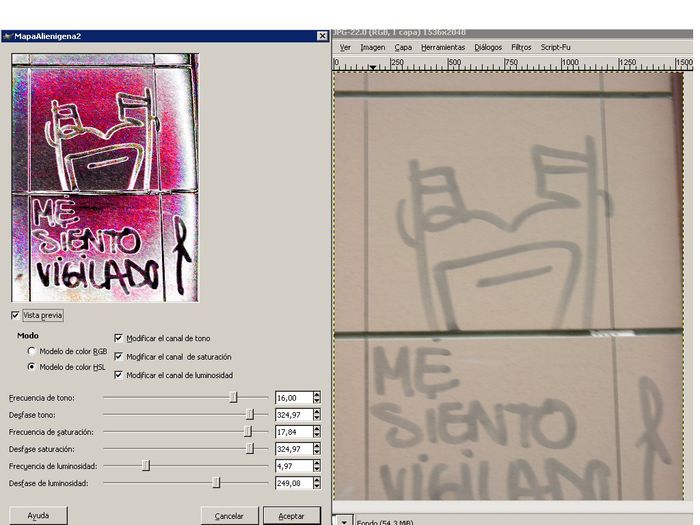Click the Frecuencia de tono value field
Screen dimensions: 700x525
tap(294, 397)
